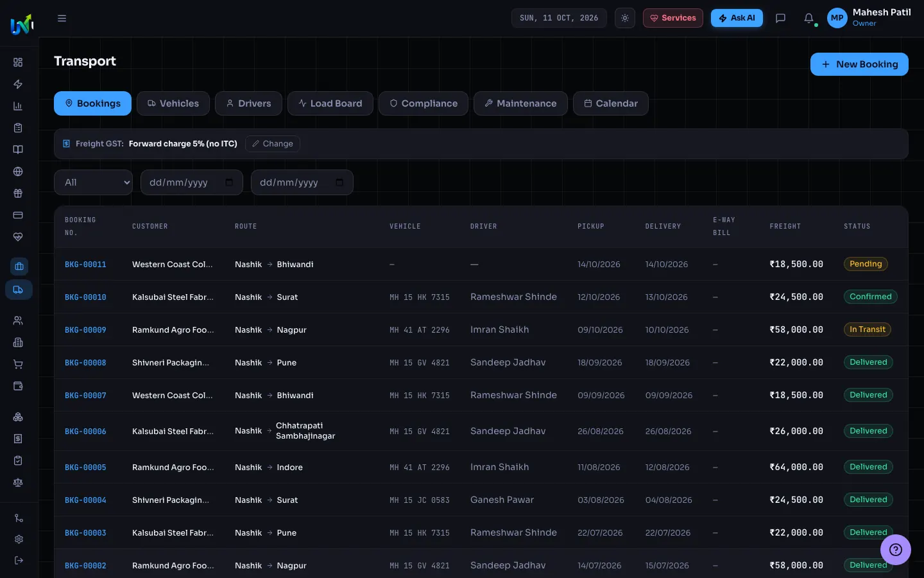Image resolution: width=924 pixels, height=578 pixels.
Task: Click the transport truck sidebar icon
Action: click(x=19, y=290)
